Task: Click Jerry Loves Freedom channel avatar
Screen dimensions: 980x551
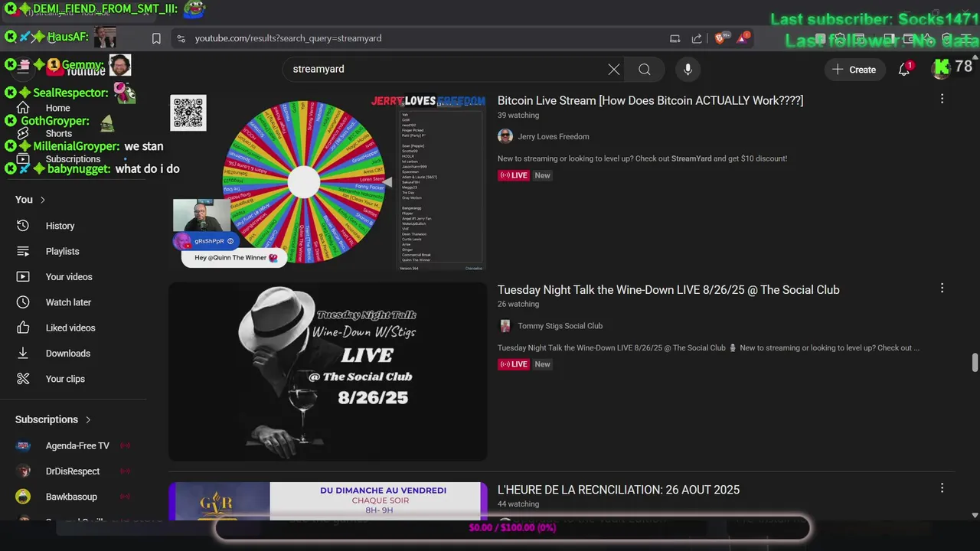Action: (x=505, y=136)
